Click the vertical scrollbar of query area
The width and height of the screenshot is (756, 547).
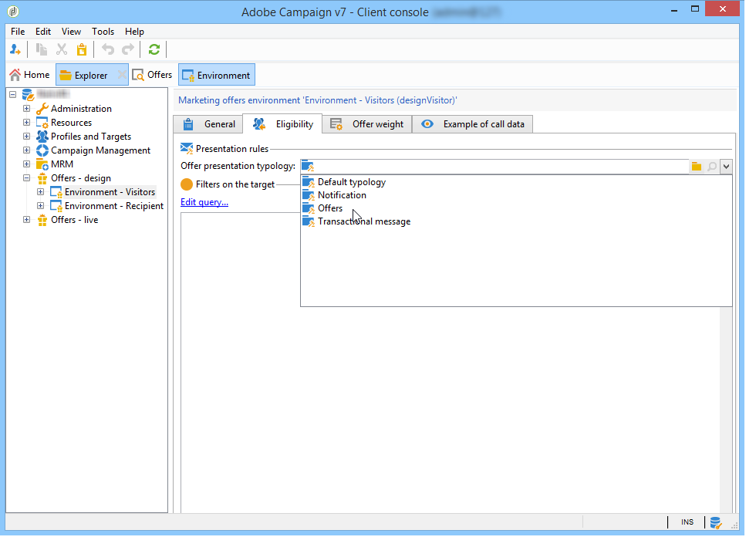pyautogui.click(x=726, y=410)
